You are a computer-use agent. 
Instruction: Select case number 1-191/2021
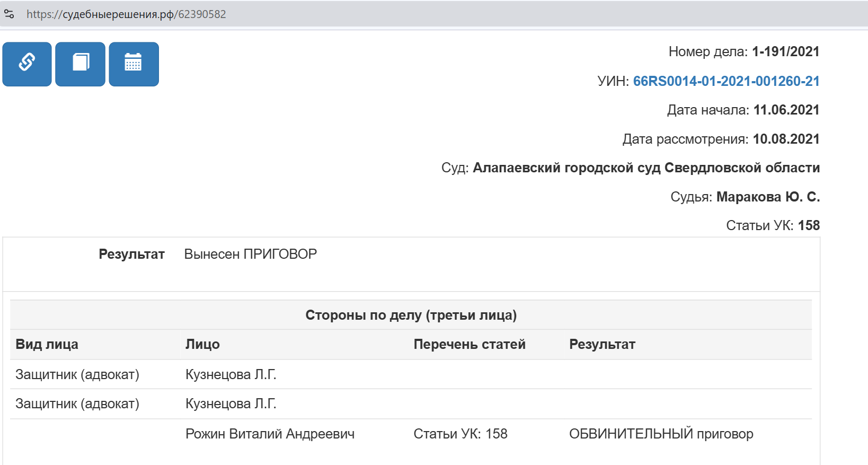[x=785, y=52]
